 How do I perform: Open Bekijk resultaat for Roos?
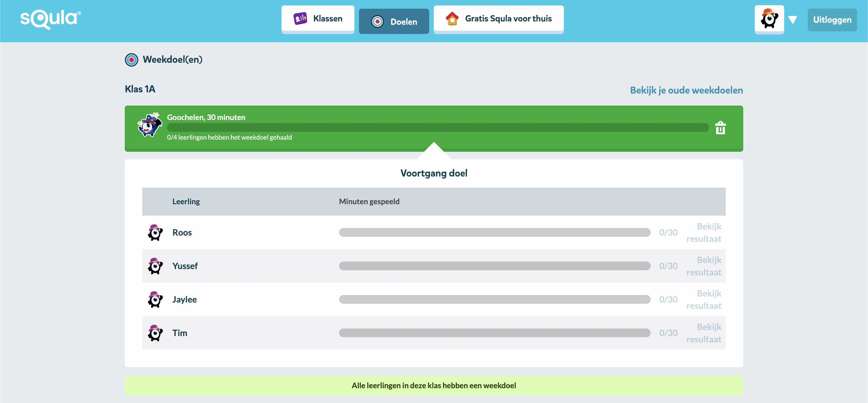tap(704, 232)
